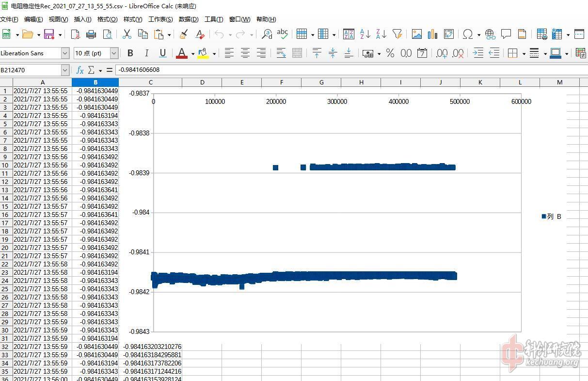Screen dimensions: 588x381
Task: Insert a pivot table
Action: pyautogui.click(x=449, y=34)
